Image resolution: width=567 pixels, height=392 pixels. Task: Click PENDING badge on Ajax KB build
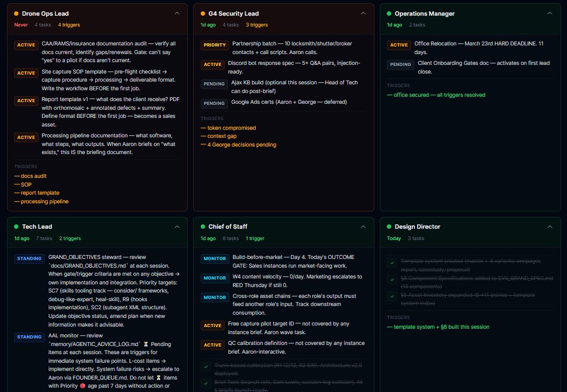[x=214, y=84]
